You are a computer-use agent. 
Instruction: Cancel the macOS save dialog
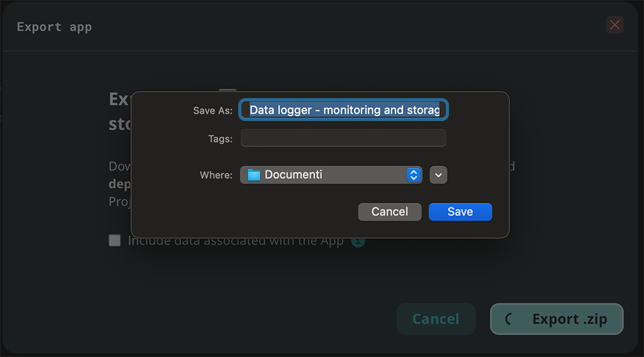click(x=389, y=212)
